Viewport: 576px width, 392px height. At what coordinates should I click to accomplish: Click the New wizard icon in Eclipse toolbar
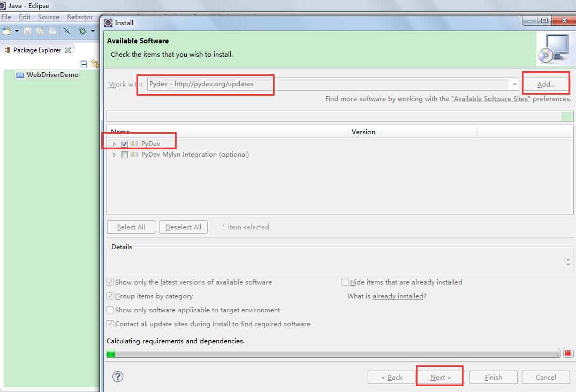(x=6, y=31)
